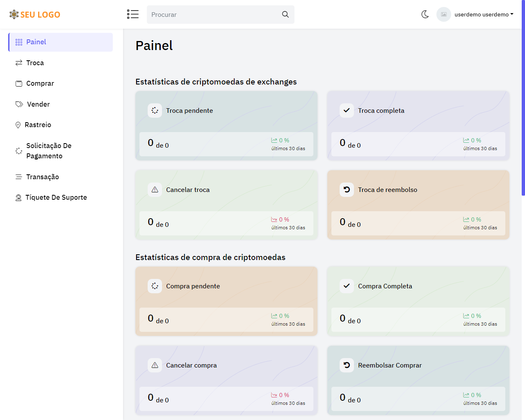
Task: Open the userdemo userdemo account dropdown
Action: [484, 14]
